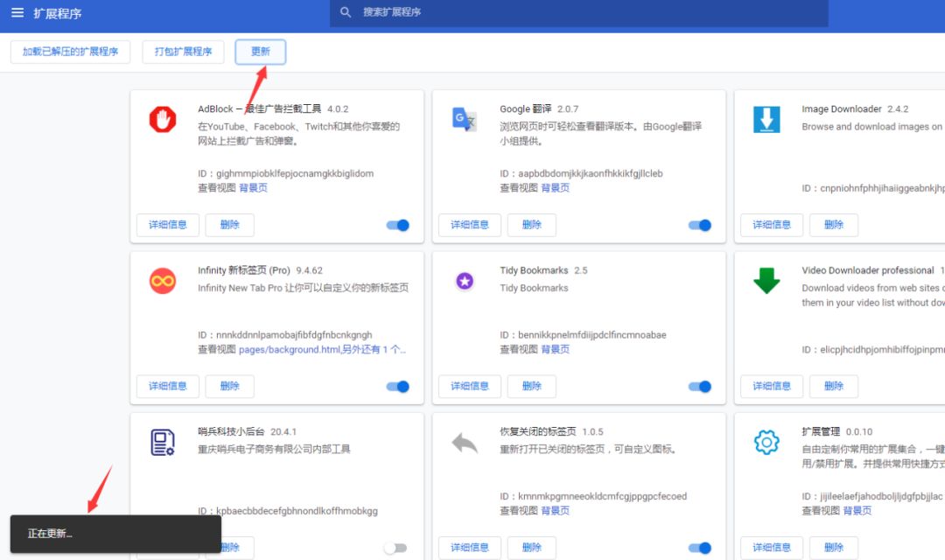Click the 哨兵科技小后台 title text
The height and width of the screenshot is (560, 945).
point(231,431)
